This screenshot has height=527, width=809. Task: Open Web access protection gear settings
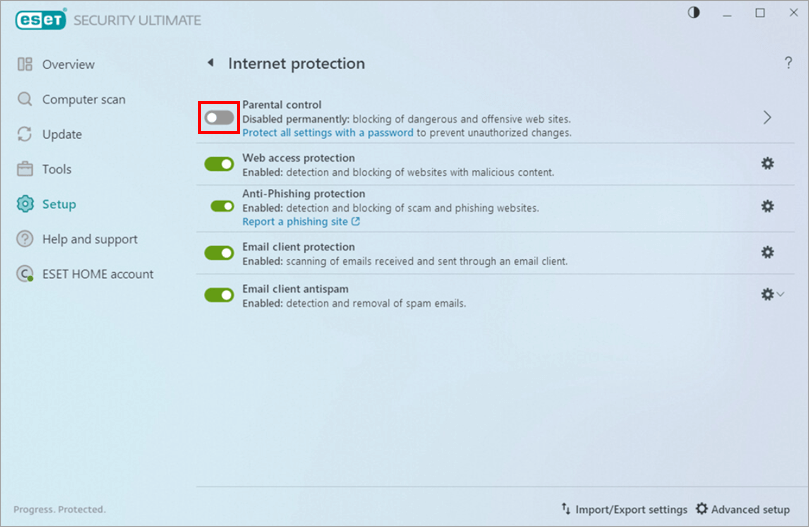coord(767,163)
